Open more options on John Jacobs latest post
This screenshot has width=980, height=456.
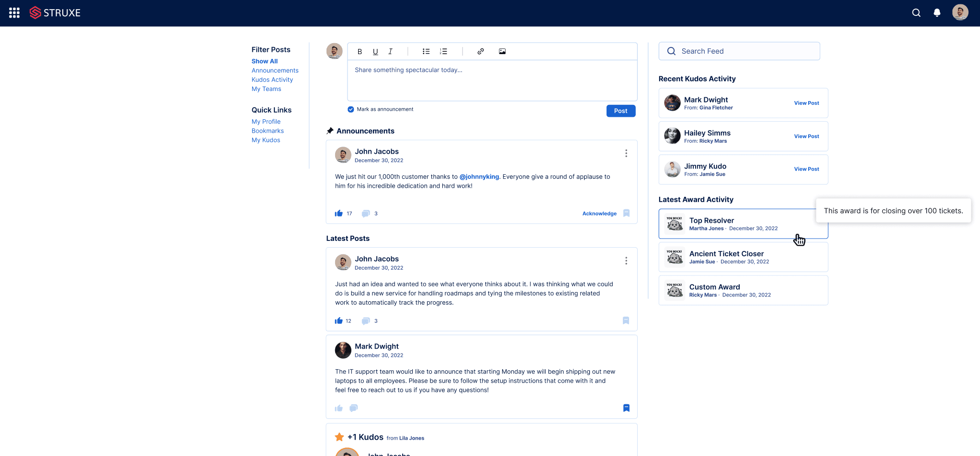[626, 261]
